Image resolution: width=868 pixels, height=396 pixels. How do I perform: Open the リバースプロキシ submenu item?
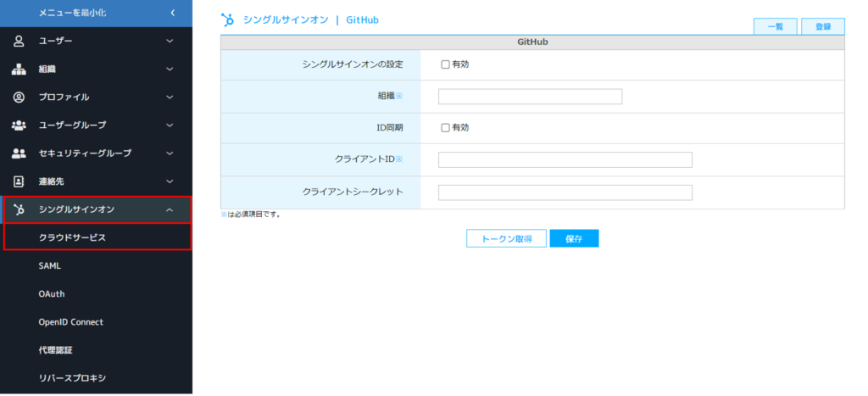(97, 378)
